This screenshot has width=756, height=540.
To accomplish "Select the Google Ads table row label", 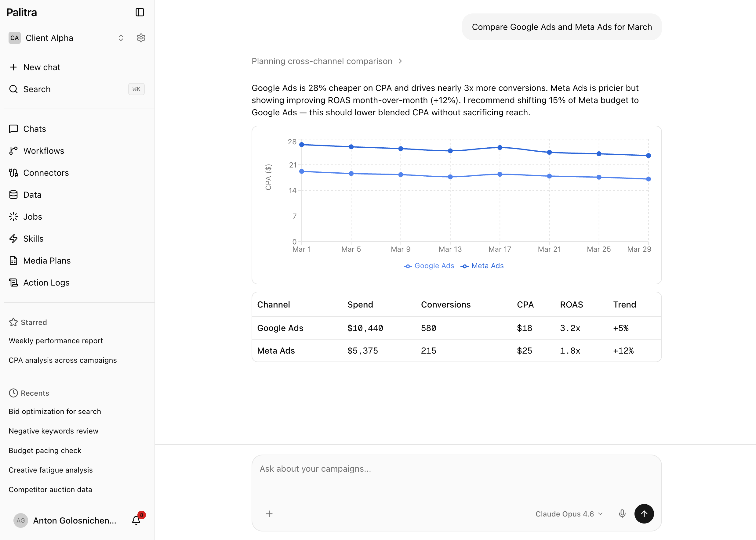I will point(280,328).
